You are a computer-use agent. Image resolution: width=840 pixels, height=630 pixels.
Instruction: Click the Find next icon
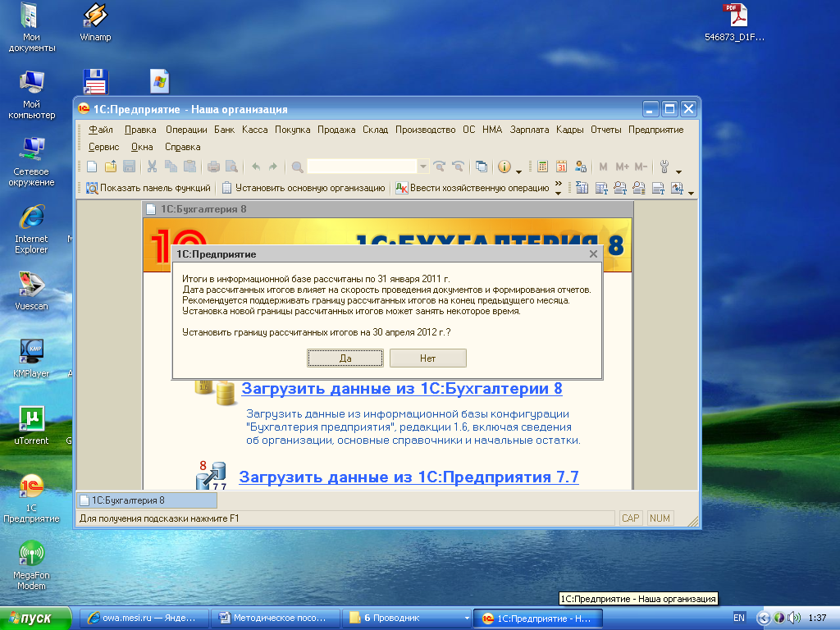click(440, 167)
